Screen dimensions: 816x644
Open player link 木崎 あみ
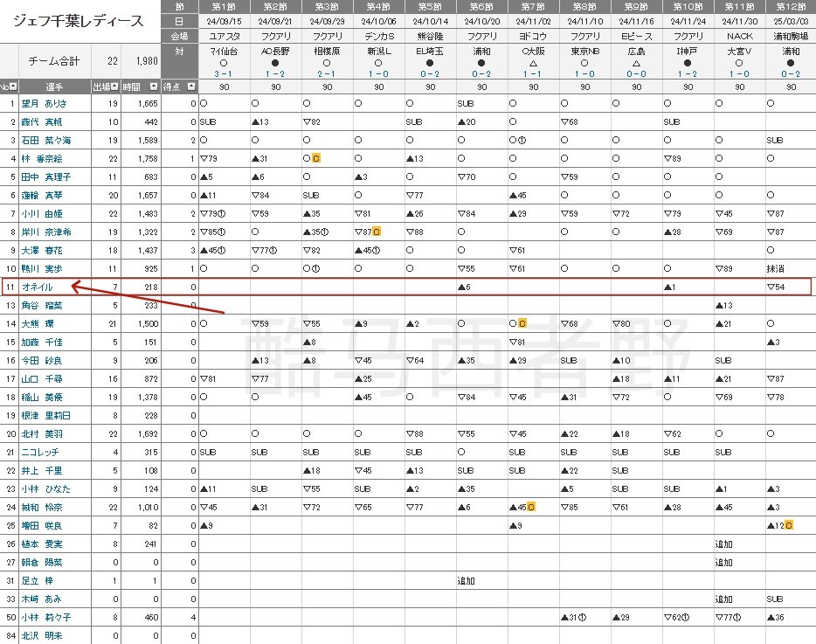click(41, 599)
